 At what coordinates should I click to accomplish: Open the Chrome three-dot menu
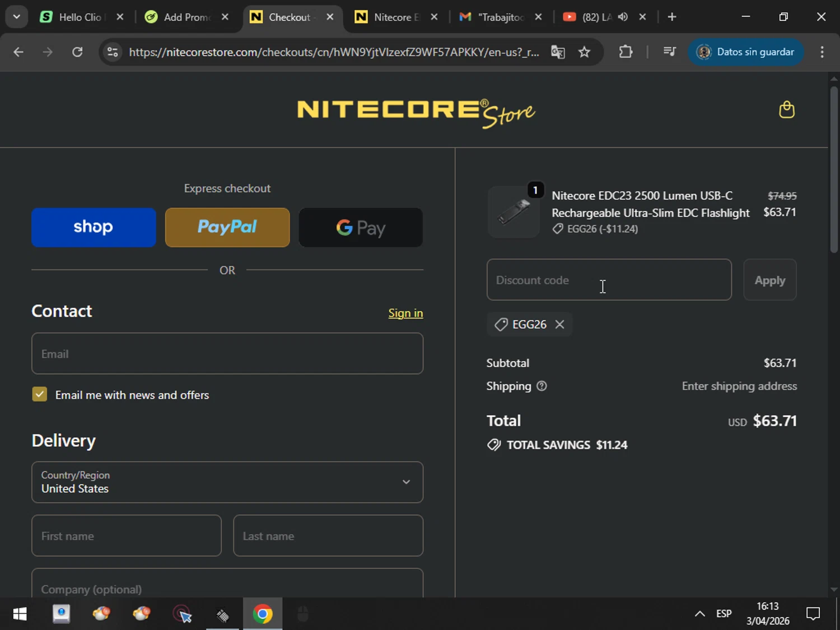coord(822,52)
